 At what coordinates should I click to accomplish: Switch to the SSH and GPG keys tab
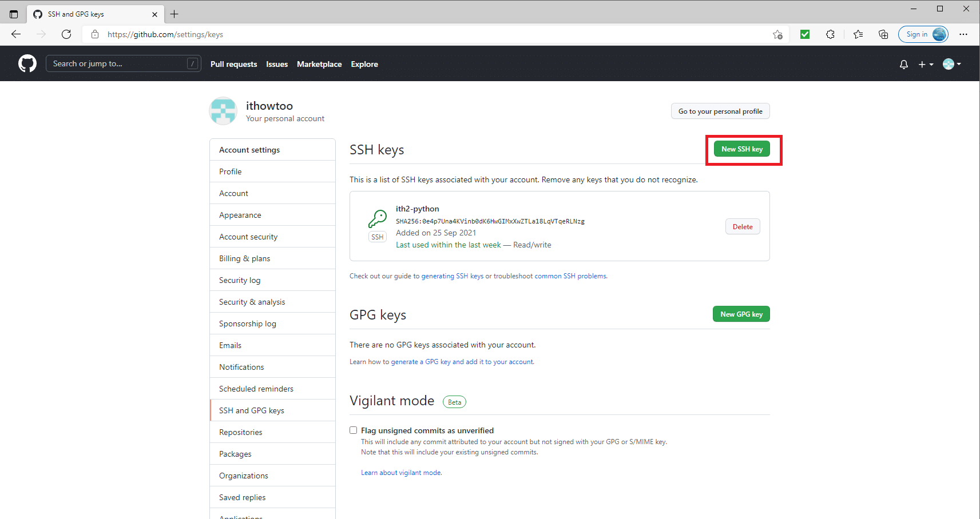[251, 410]
